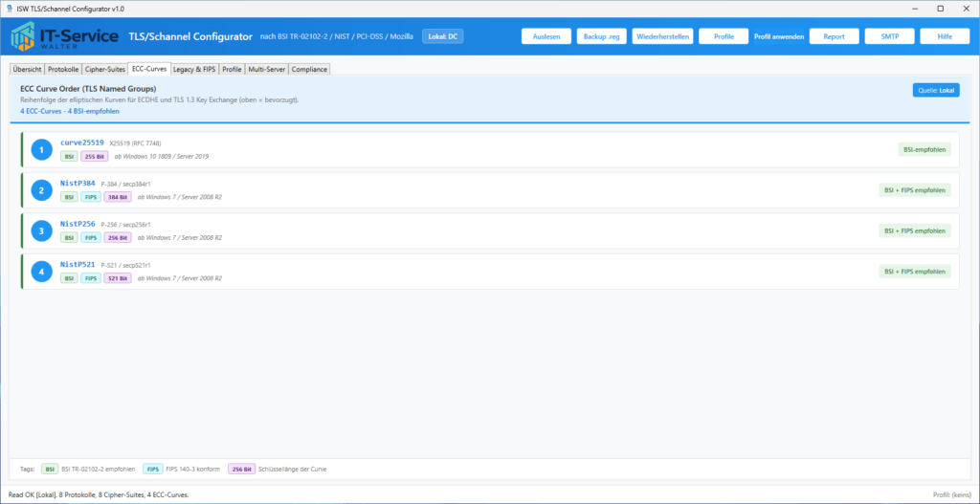The image size is (980, 504).
Task: Click 'BSI TR-02102-2 empfohlen' legend text
Action: tap(99, 469)
